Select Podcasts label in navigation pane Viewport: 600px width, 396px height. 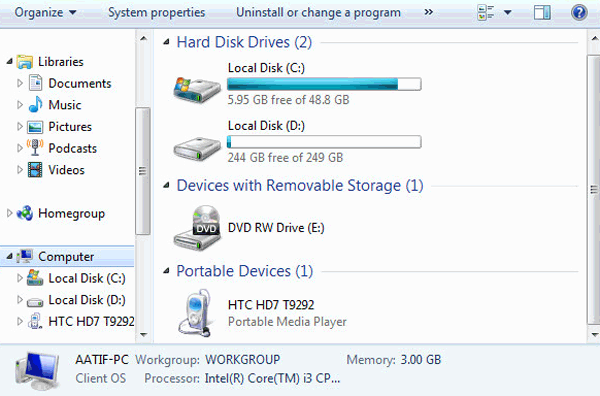click(73, 148)
